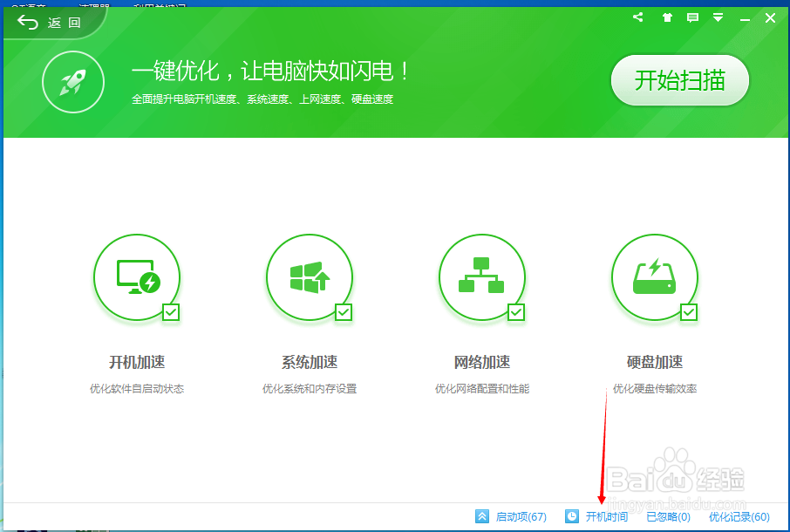Click the blue chevron icon beside 启动项

[x=480, y=516]
